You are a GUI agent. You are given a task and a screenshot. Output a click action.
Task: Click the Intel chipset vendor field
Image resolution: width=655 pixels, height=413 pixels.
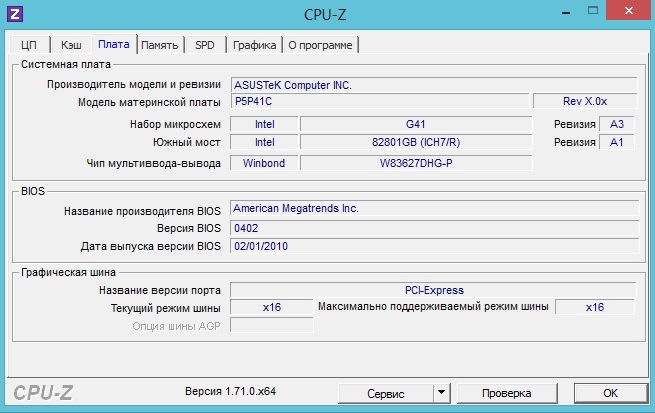coord(264,124)
